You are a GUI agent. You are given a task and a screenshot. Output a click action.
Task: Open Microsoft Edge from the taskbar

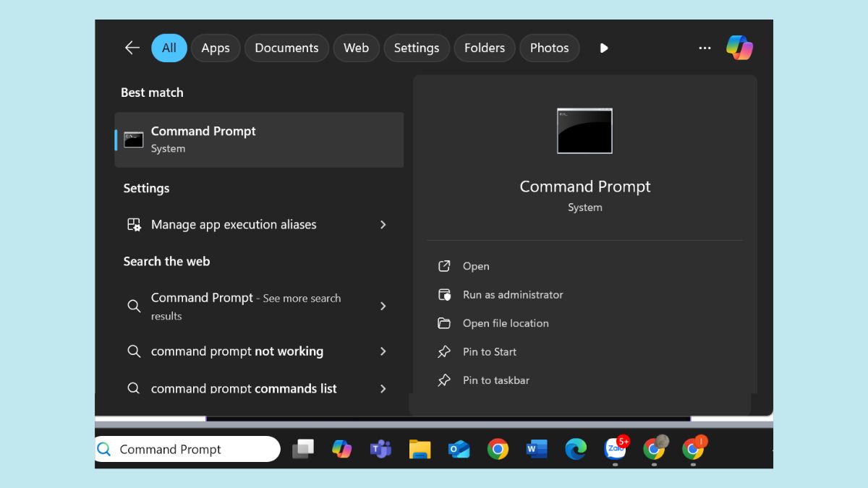tap(576, 449)
